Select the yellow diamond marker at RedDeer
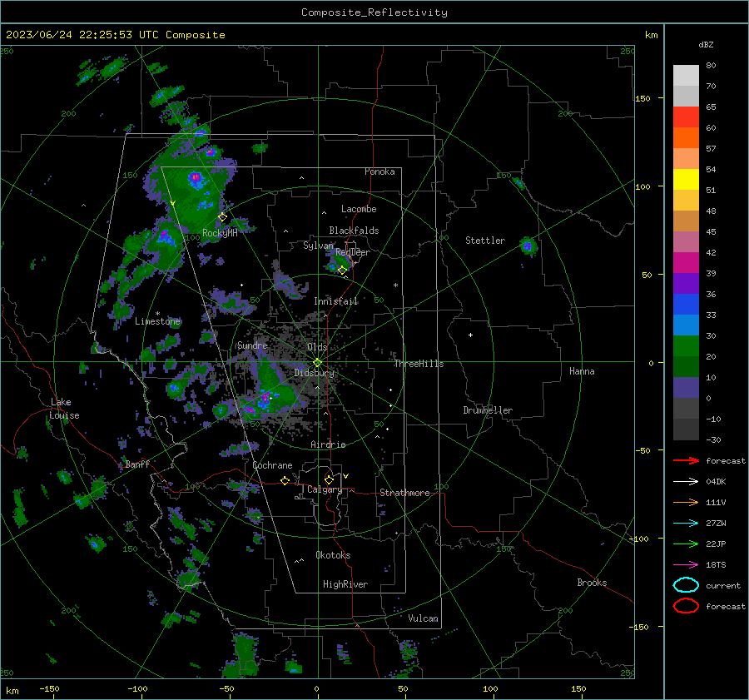This screenshot has height=700, width=749. [343, 271]
